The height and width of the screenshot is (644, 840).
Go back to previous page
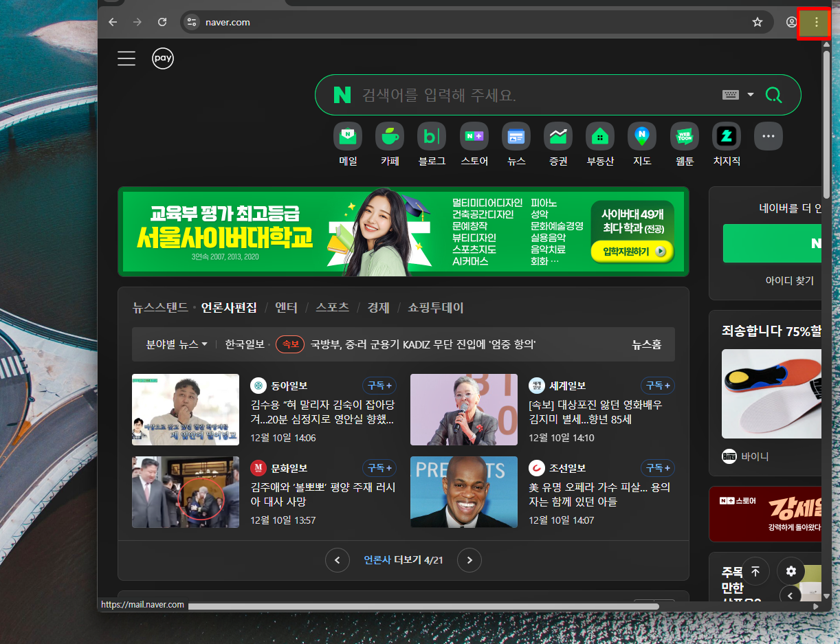[x=113, y=22]
